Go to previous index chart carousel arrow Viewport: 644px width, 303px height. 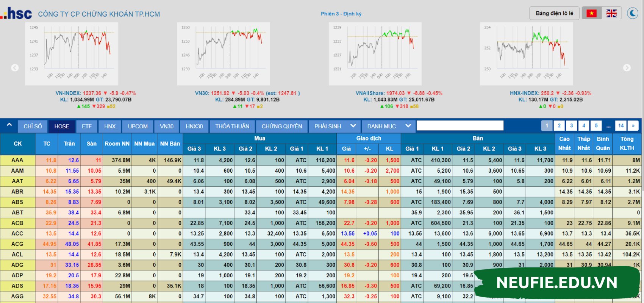click(15, 68)
